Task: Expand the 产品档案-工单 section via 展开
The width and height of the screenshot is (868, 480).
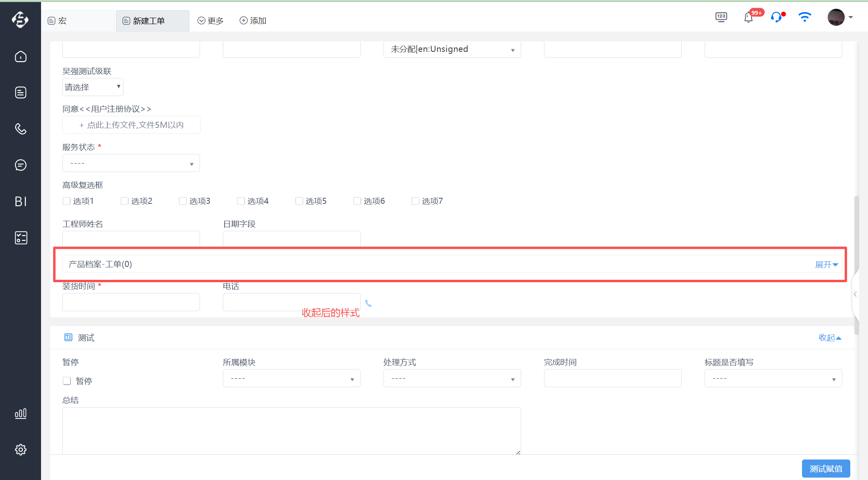Action: pyautogui.click(x=827, y=265)
